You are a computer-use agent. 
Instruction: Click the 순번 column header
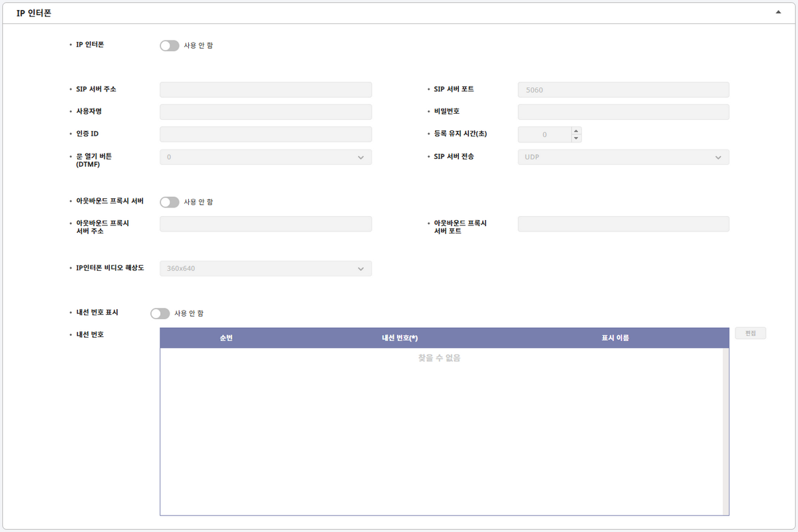(x=226, y=338)
